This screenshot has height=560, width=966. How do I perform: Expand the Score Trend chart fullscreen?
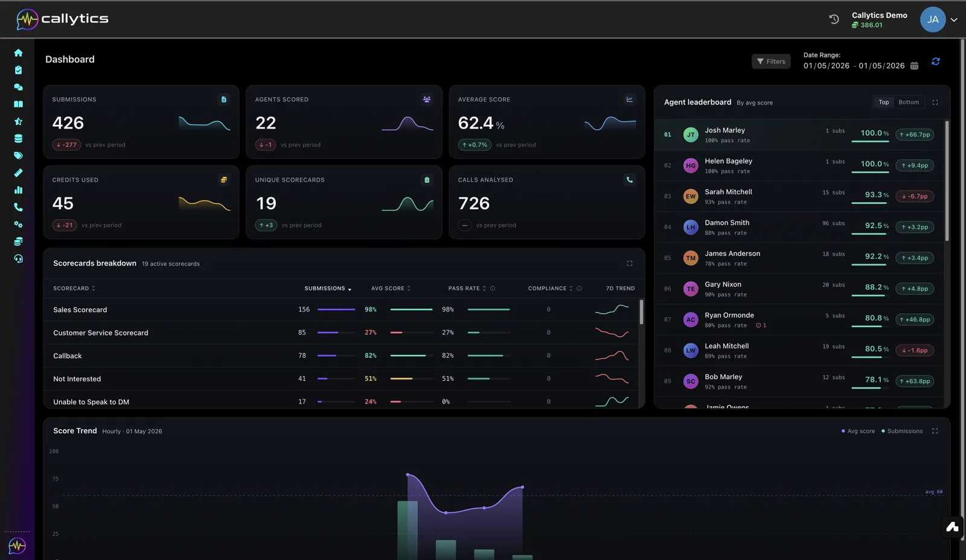pyautogui.click(x=935, y=431)
